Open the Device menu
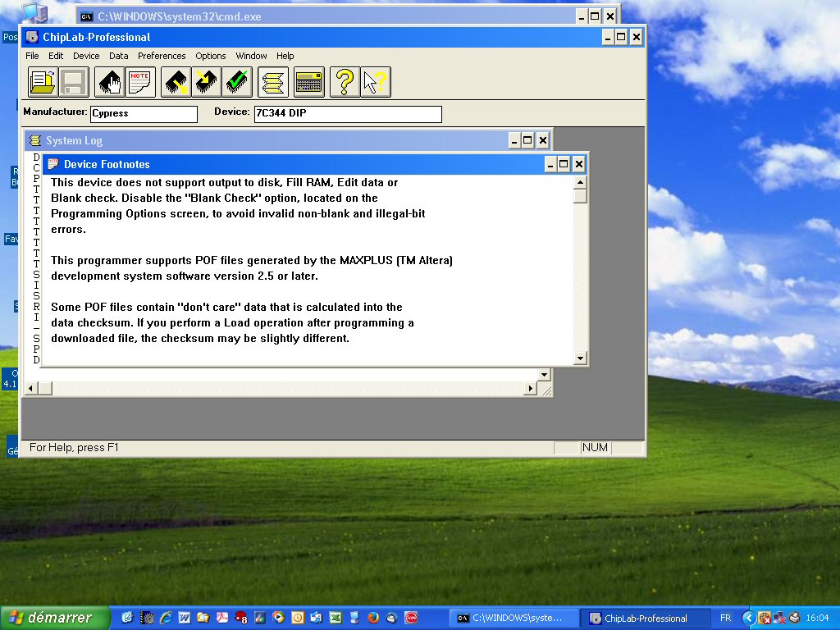 pyautogui.click(x=86, y=56)
